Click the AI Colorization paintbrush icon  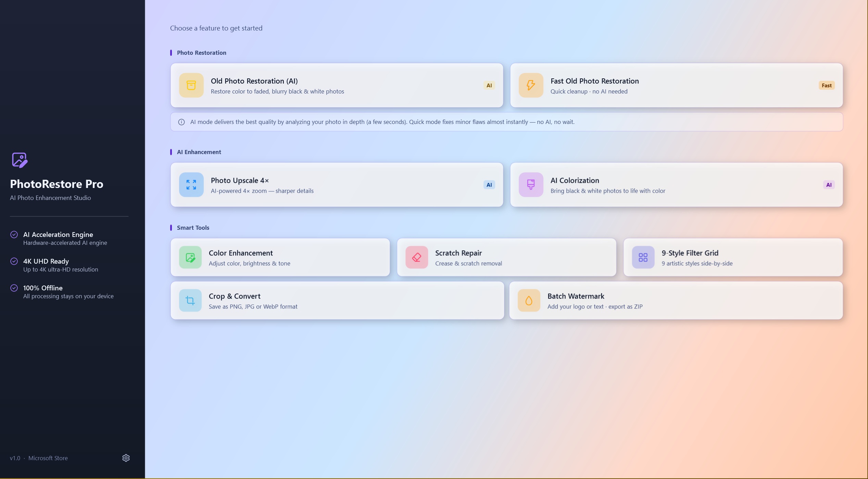[531, 185]
